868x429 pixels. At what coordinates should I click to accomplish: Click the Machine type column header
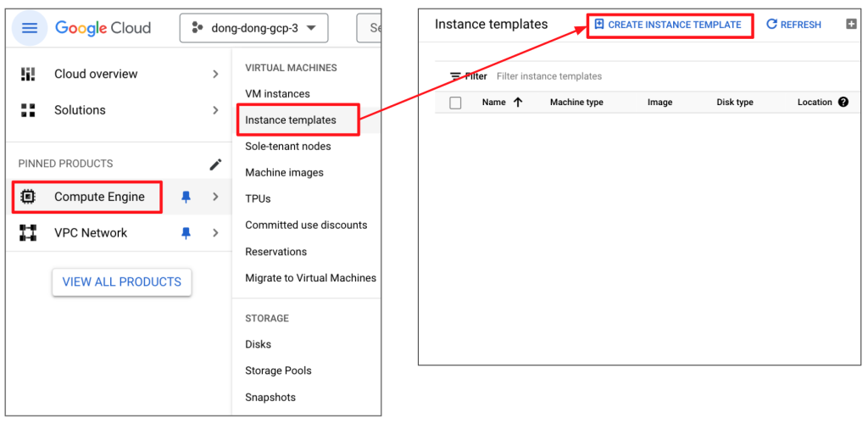click(x=576, y=103)
